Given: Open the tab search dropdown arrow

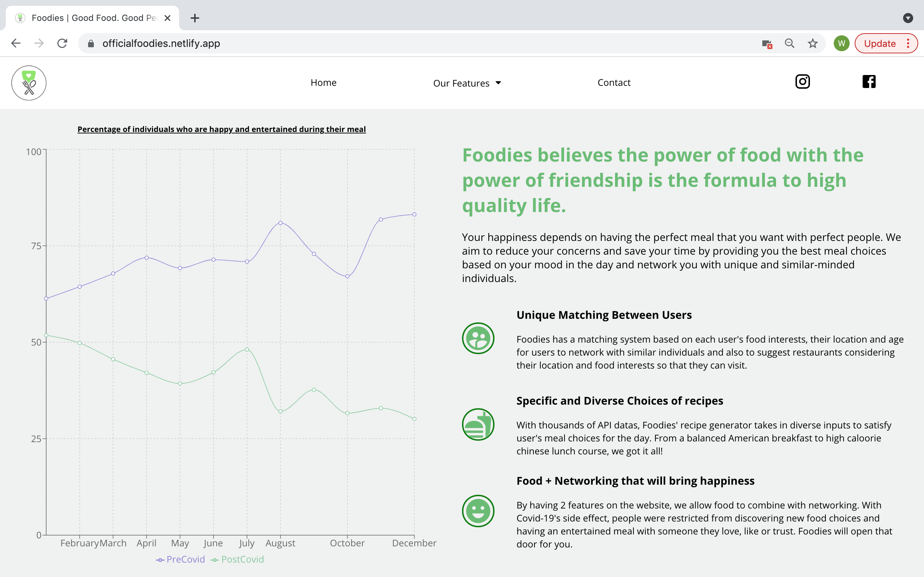Looking at the screenshot, I should tap(908, 18).
